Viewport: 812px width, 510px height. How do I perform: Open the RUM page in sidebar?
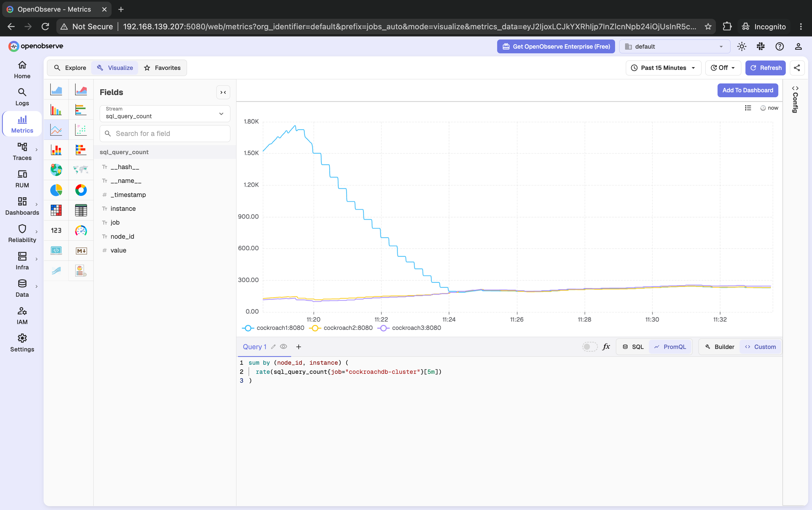point(22,179)
